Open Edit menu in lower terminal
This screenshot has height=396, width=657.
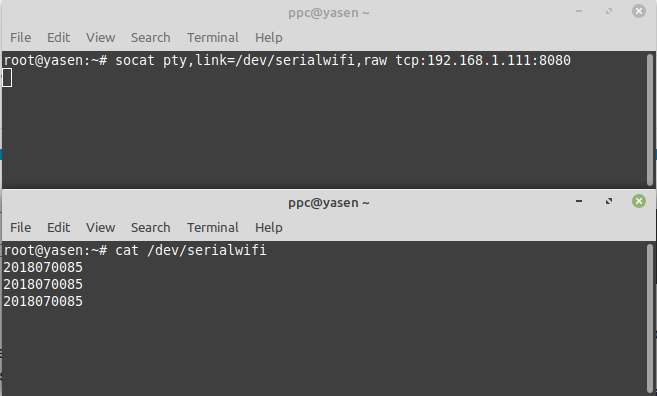tap(58, 227)
